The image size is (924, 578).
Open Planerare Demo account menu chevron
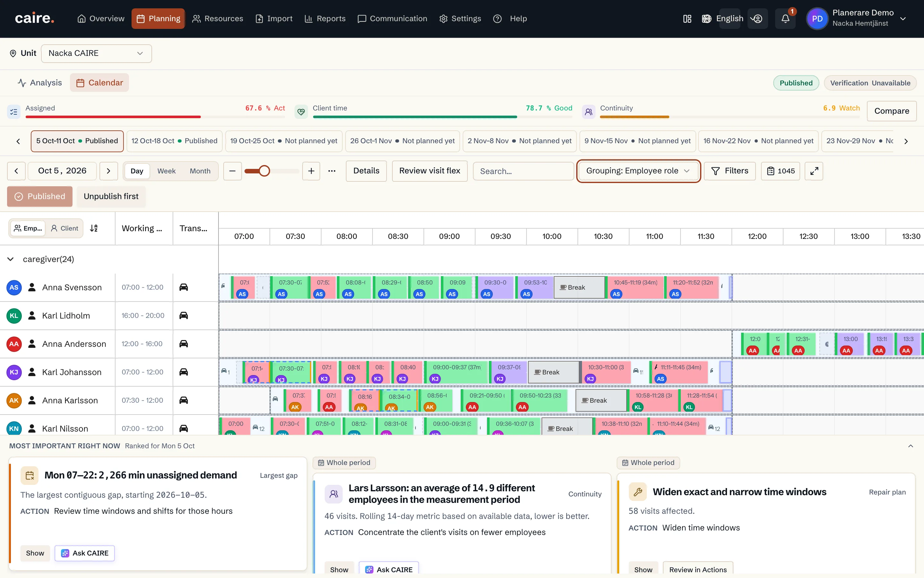(x=903, y=18)
